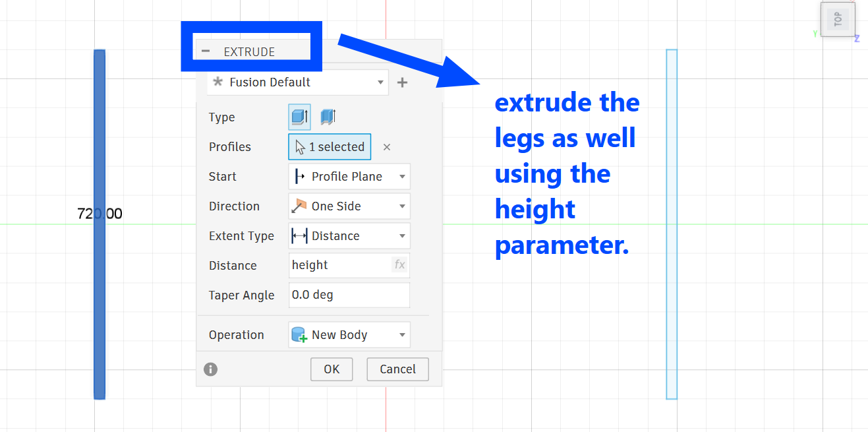Switch to the Thin Extrude type
Image resolution: width=868 pixels, height=432 pixels.
tap(328, 117)
